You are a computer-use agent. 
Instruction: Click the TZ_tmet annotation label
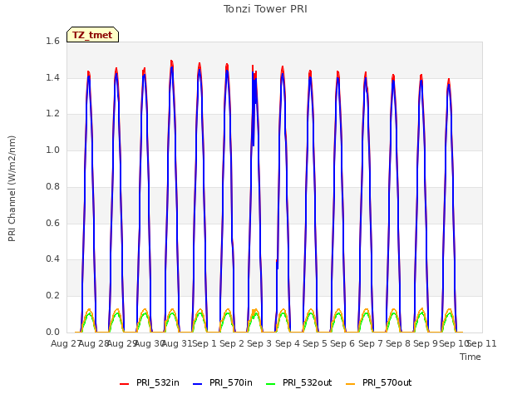pos(92,35)
